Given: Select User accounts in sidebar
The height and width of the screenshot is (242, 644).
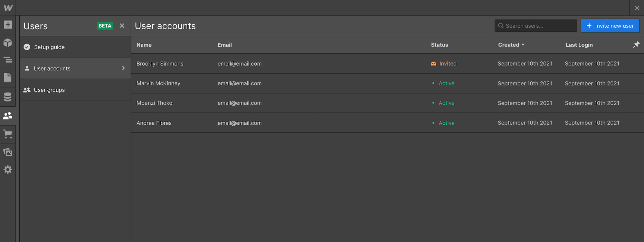Looking at the screenshot, I should (75, 68).
